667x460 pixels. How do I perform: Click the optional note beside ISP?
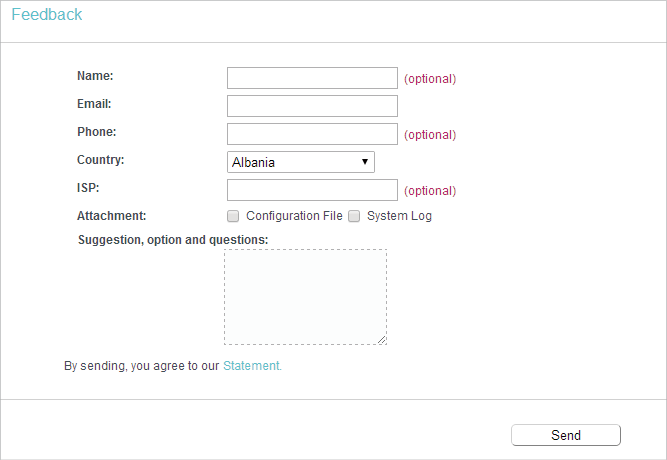pos(430,191)
